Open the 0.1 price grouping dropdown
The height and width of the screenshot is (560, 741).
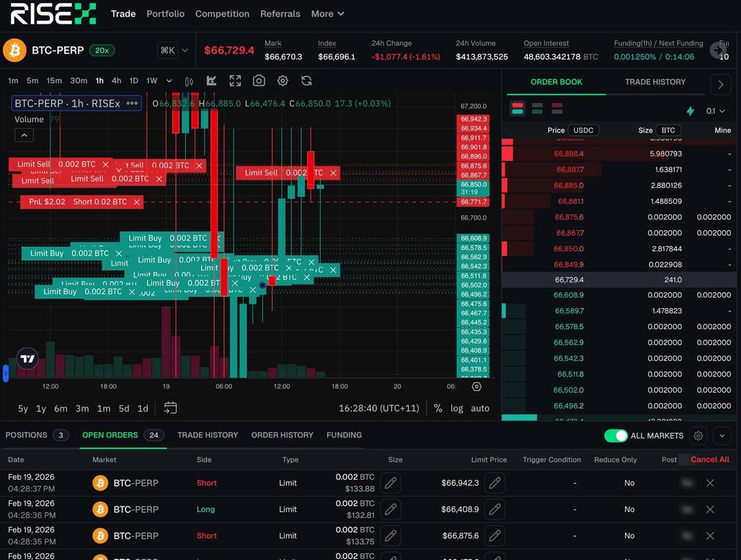[x=716, y=111]
